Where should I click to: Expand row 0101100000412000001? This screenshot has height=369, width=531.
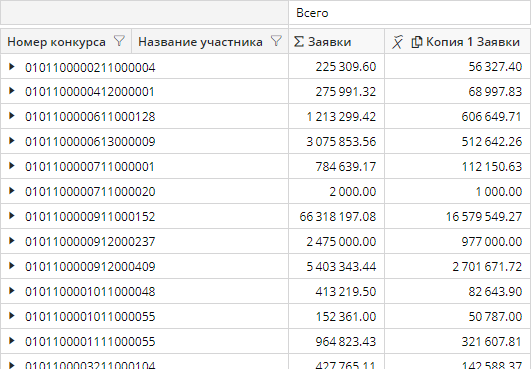(x=12, y=91)
